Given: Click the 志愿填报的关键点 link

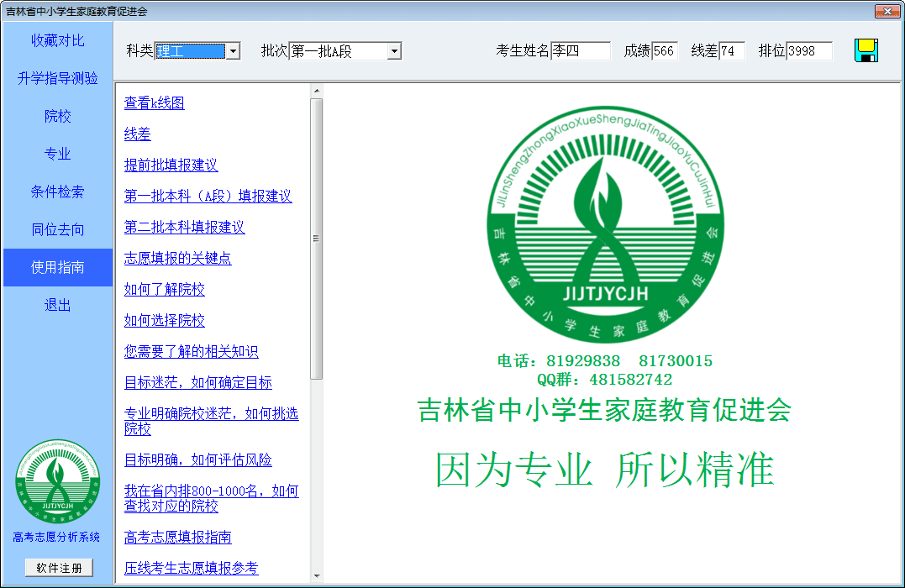Looking at the screenshot, I should 177,259.
